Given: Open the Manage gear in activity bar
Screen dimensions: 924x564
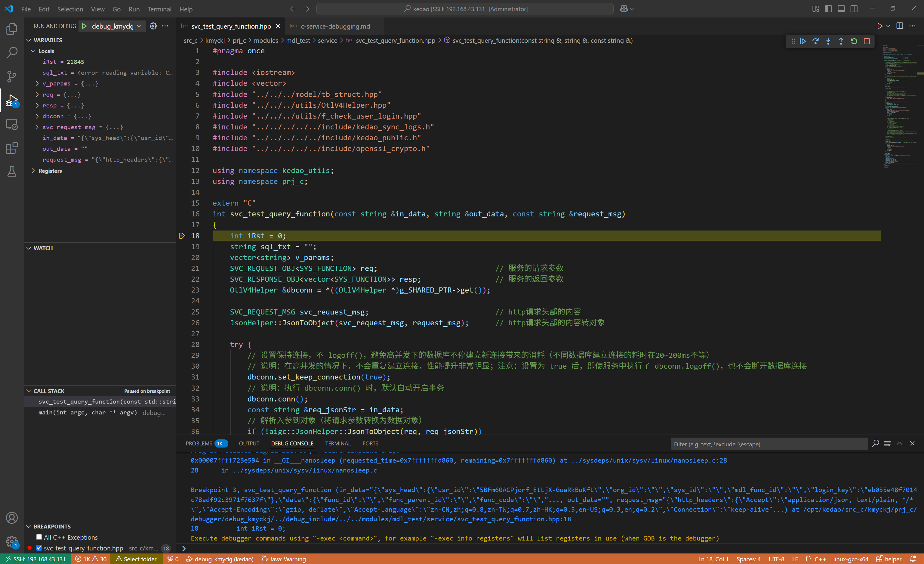Looking at the screenshot, I should (12, 541).
